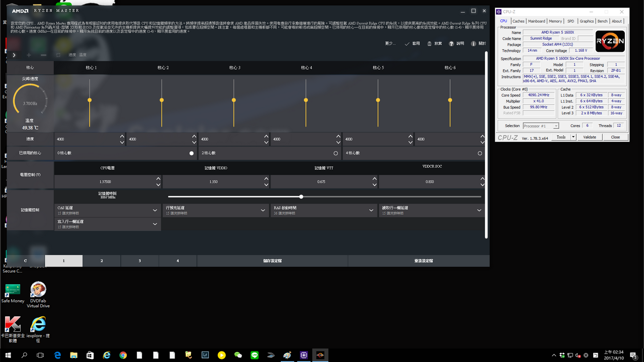Switch to CPU-Z Memory tab
This screenshot has width=644, height=362.
pos(555,21)
